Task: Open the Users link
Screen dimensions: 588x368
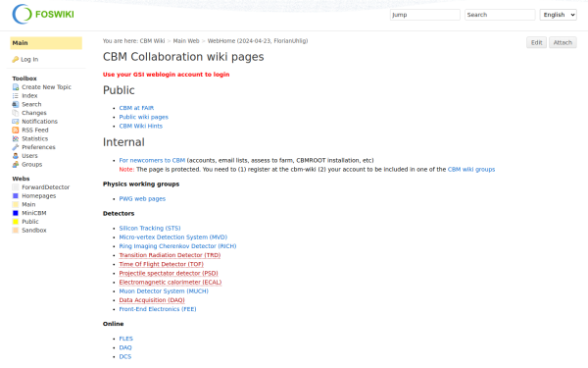Action: (29, 156)
